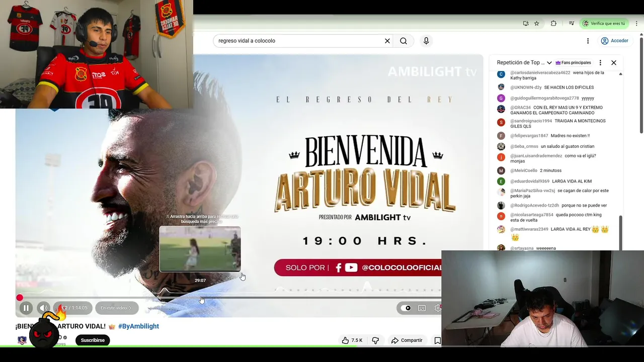The width and height of the screenshot is (644, 362).
Task: Click chat message '2 minutoss' by @MeiviCoello
Action: (550, 171)
